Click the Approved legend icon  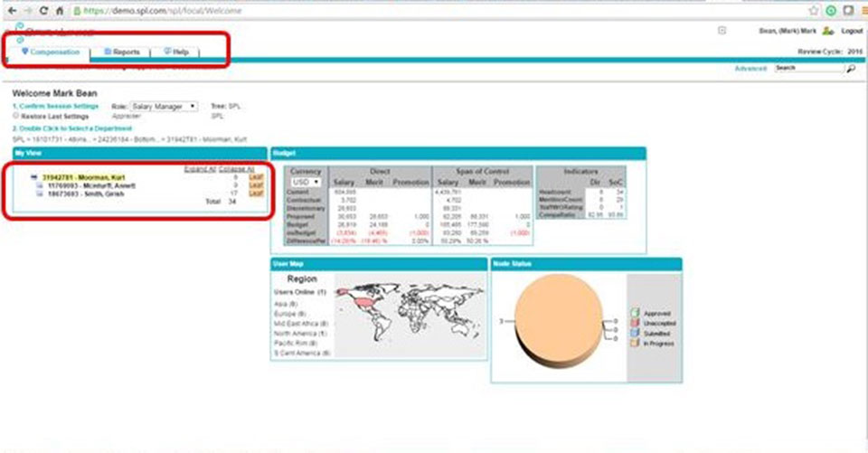(x=635, y=313)
